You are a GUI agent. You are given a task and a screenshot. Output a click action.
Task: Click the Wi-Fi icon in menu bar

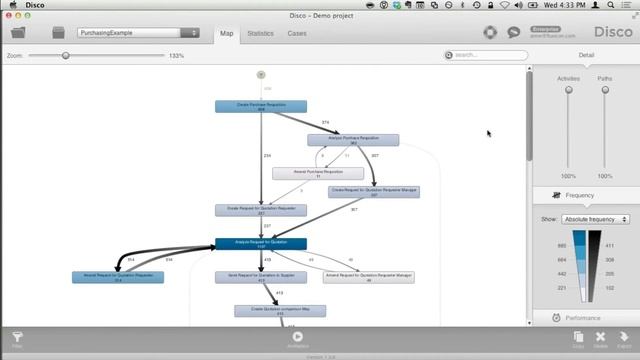click(504, 5)
